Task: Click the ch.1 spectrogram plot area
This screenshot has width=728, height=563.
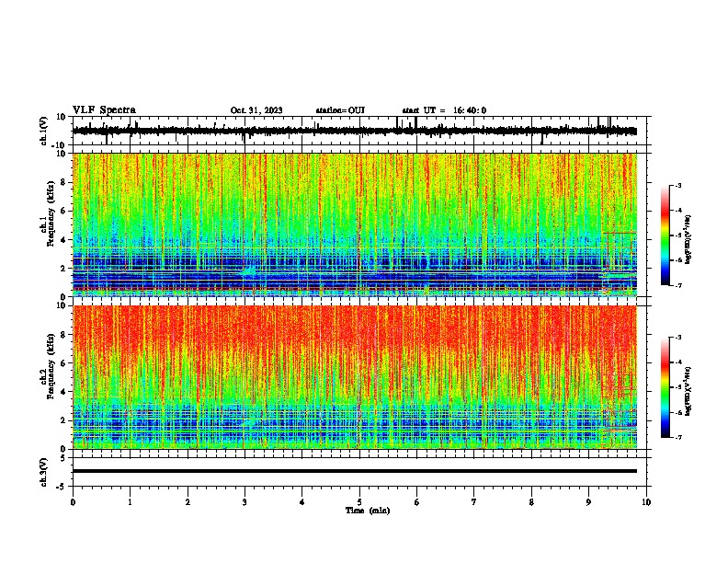Action: [x=355, y=224]
